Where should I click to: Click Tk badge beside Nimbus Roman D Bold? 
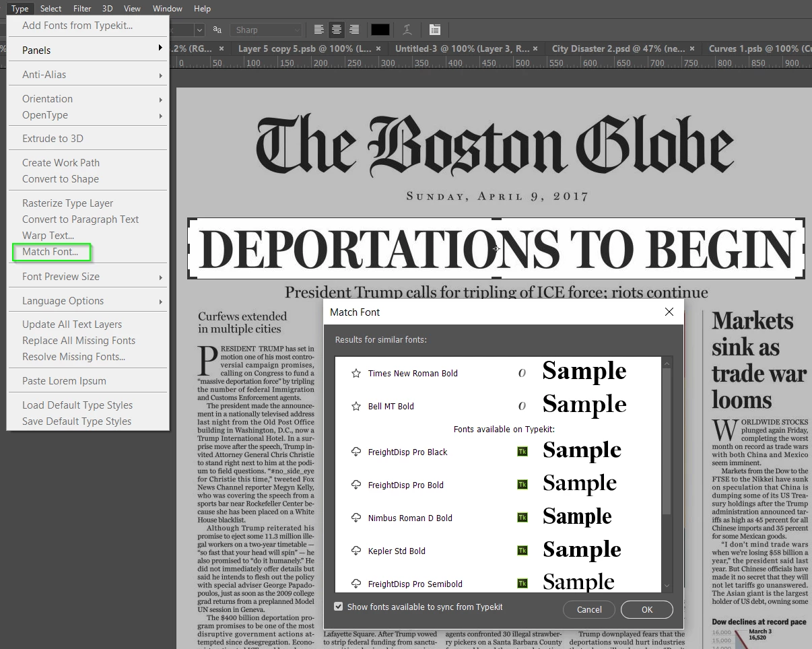pyautogui.click(x=522, y=518)
